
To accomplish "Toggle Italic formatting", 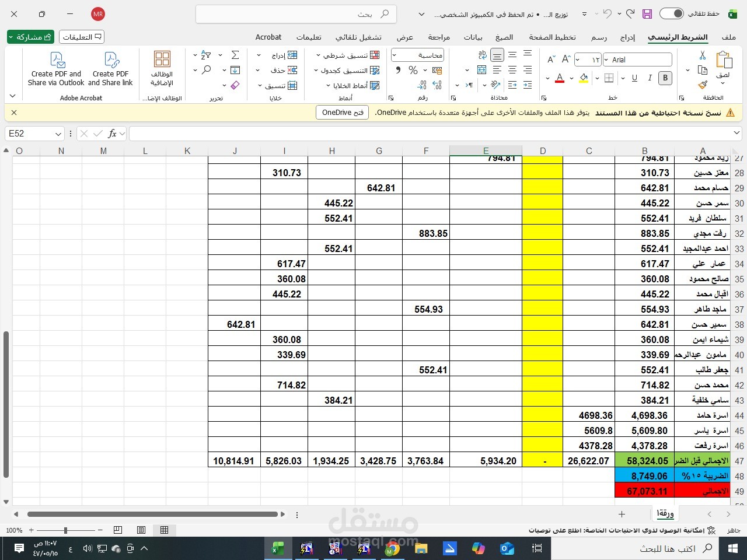I will pyautogui.click(x=650, y=78).
